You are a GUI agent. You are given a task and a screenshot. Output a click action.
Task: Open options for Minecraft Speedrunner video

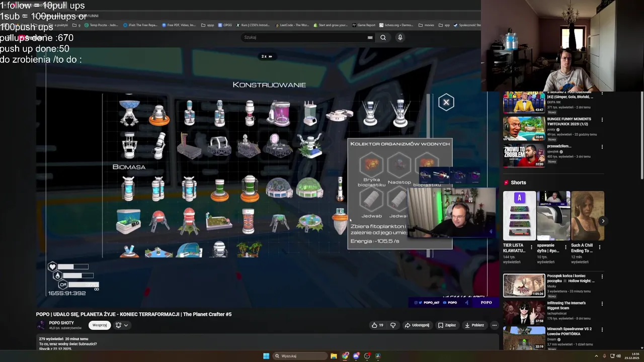pos(602,329)
